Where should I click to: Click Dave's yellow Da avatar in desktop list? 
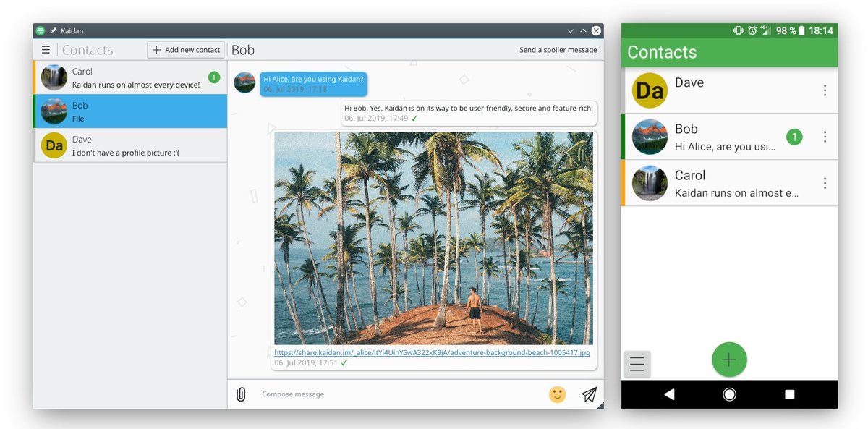point(54,145)
